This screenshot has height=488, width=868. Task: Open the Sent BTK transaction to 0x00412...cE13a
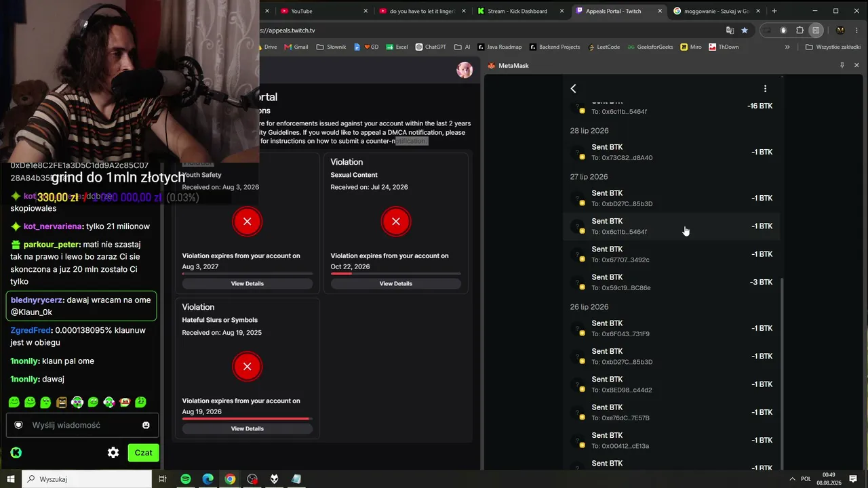pyautogui.click(x=671, y=440)
